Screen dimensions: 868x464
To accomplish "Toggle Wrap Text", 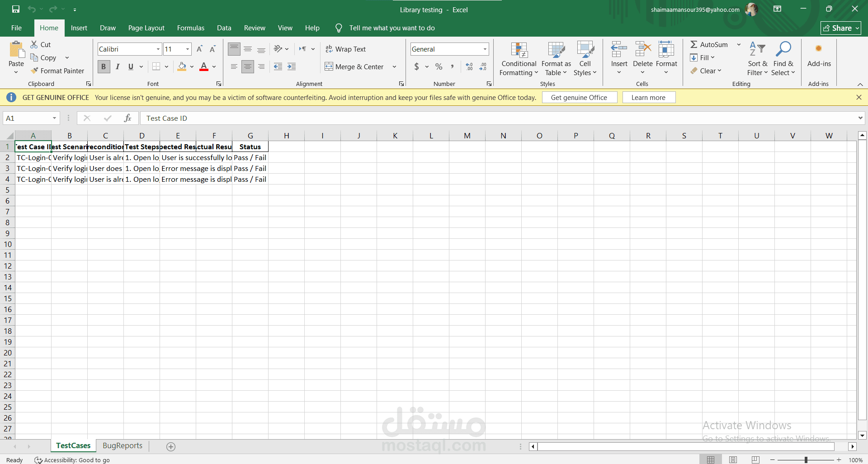I will 346,49.
